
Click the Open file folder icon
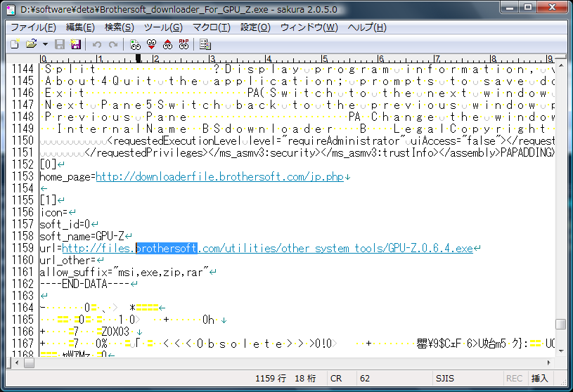click(30, 44)
